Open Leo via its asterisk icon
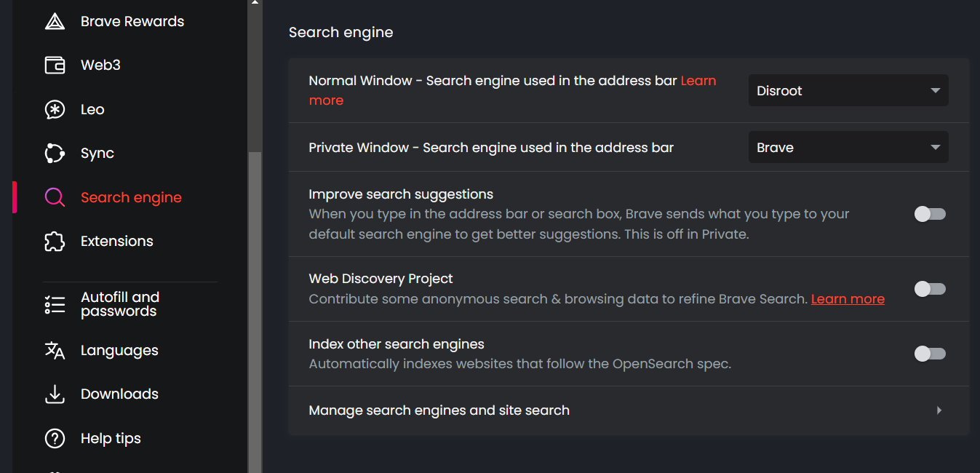Screen dimensions: 980x473 [x=55, y=110]
